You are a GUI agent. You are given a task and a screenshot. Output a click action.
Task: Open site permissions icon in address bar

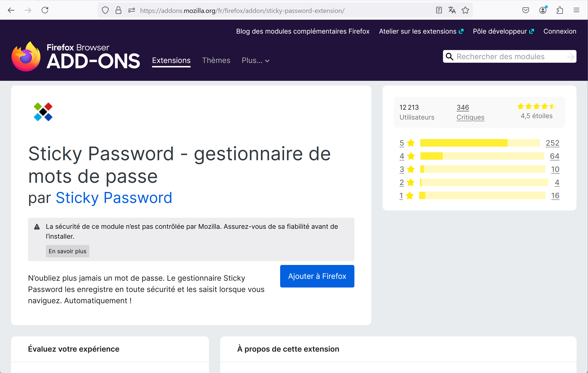132,10
